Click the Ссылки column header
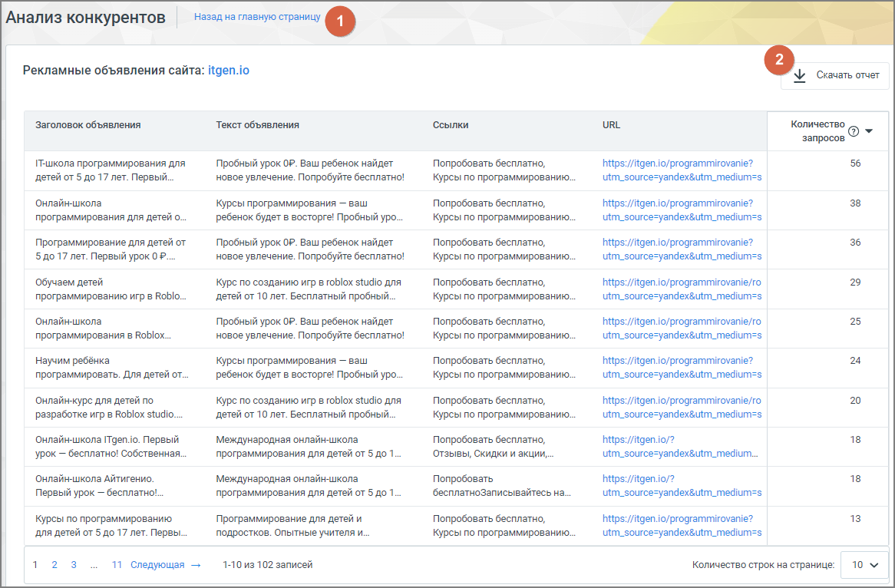Viewport: 895px width, 588px height. [x=451, y=125]
